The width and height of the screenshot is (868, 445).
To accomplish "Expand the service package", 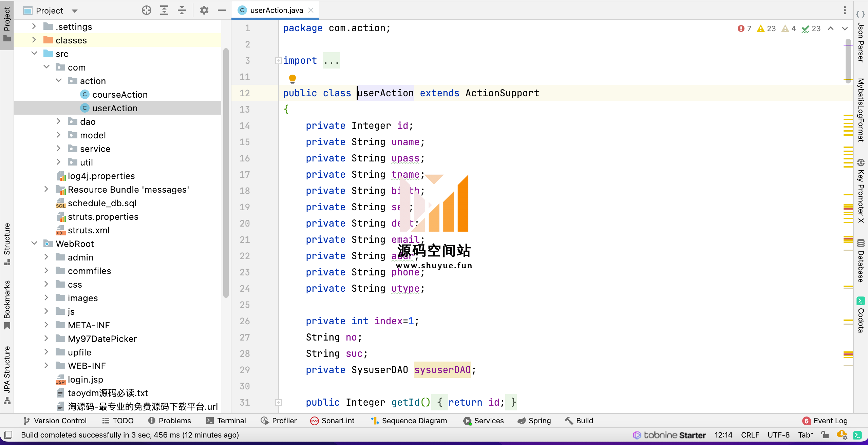I will [x=59, y=148].
